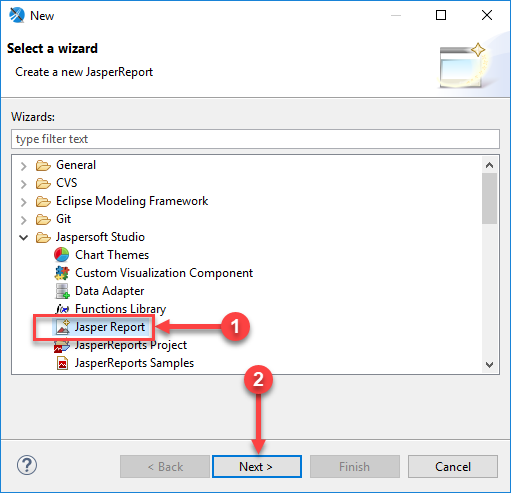This screenshot has height=493, width=511.
Task: Collapse the Jaspersoft Studio category
Action: (x=23, y=238)
